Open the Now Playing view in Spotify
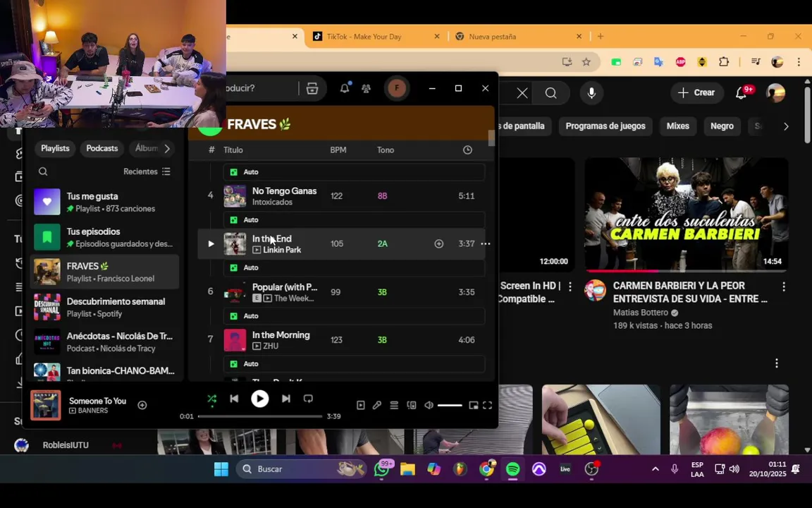The image size is (812, 508). pyautogui.click(x=360, y=406)
